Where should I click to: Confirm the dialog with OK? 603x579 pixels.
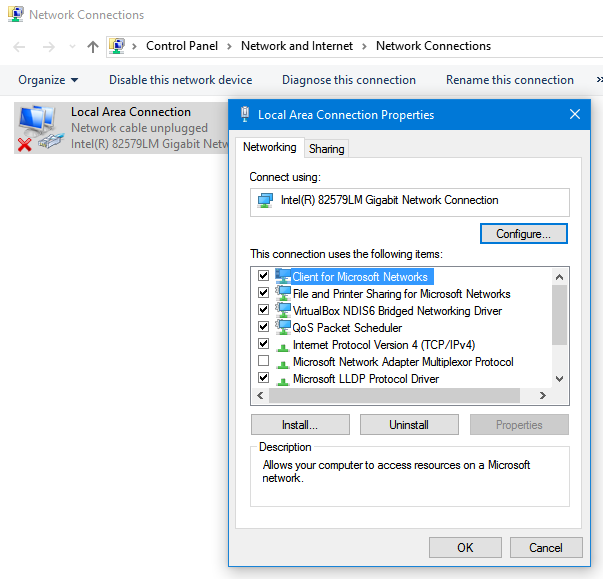click(465, 547)
